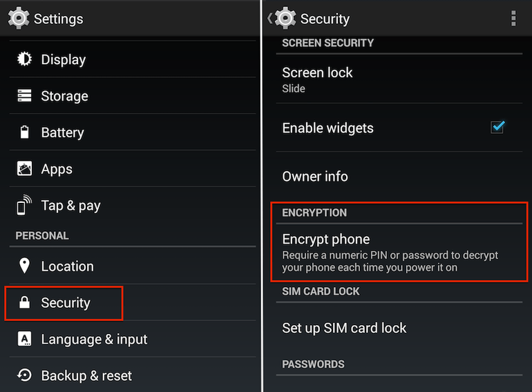Click the Security padlock icon
532x392 pixels.
point(24,303)
